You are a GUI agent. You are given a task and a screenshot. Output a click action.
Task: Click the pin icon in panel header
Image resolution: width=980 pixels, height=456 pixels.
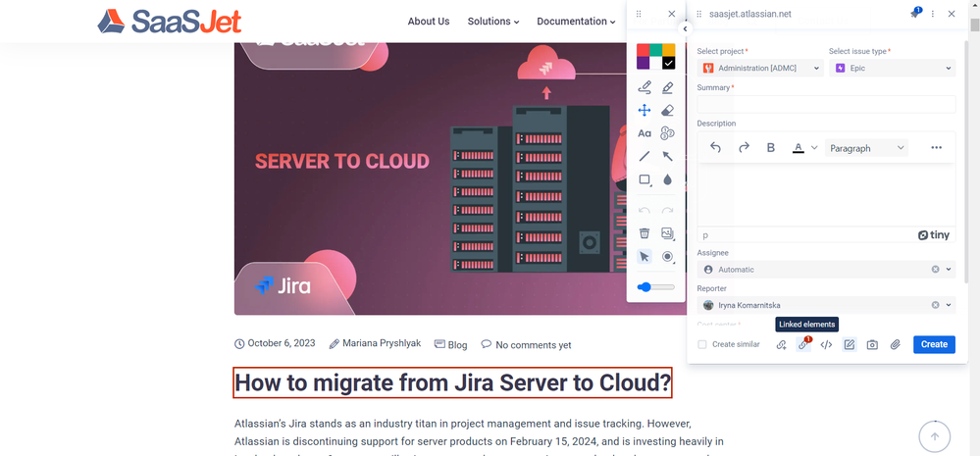click(x=915, y=14)
